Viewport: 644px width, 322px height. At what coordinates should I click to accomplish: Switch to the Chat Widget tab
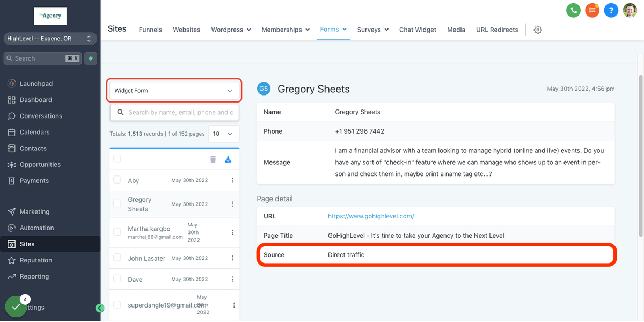418,30
